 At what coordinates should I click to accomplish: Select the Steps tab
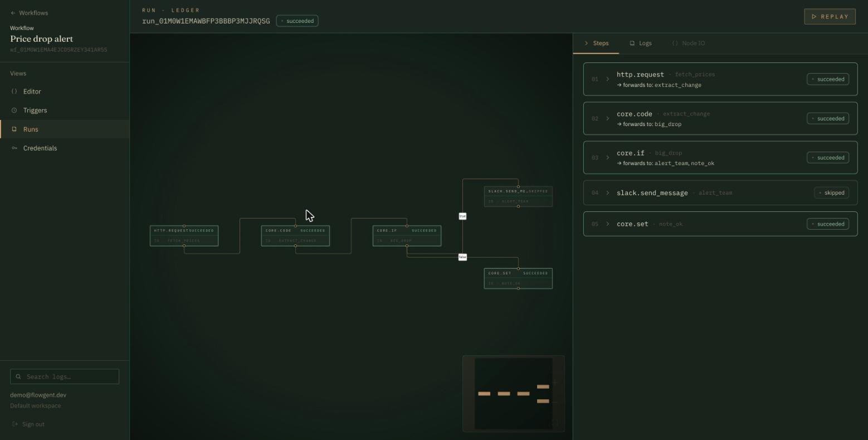[x=596, y=43]
